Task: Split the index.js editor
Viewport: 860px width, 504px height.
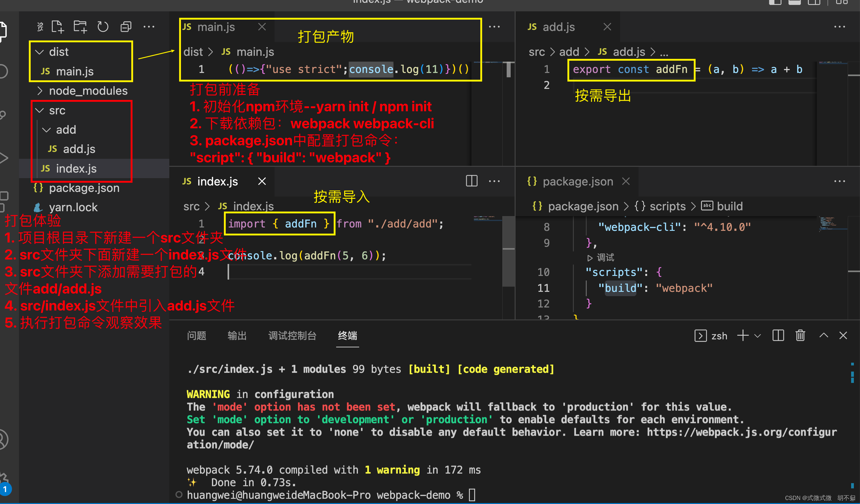Action: click(x=471, y=181)
